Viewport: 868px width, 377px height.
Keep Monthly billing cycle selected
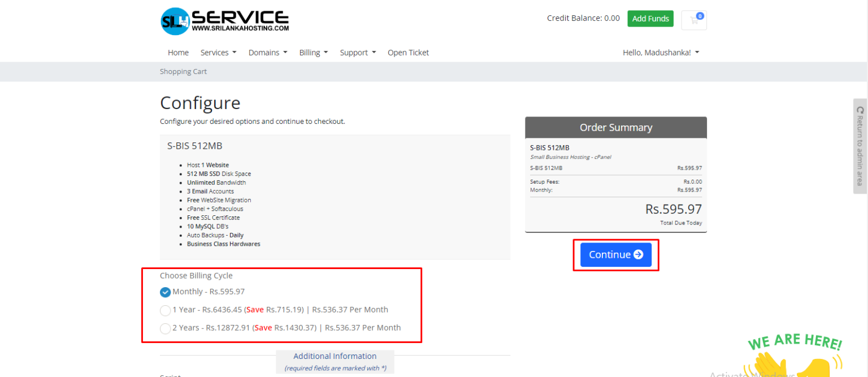pyautogui.click(x=165, y=292)
